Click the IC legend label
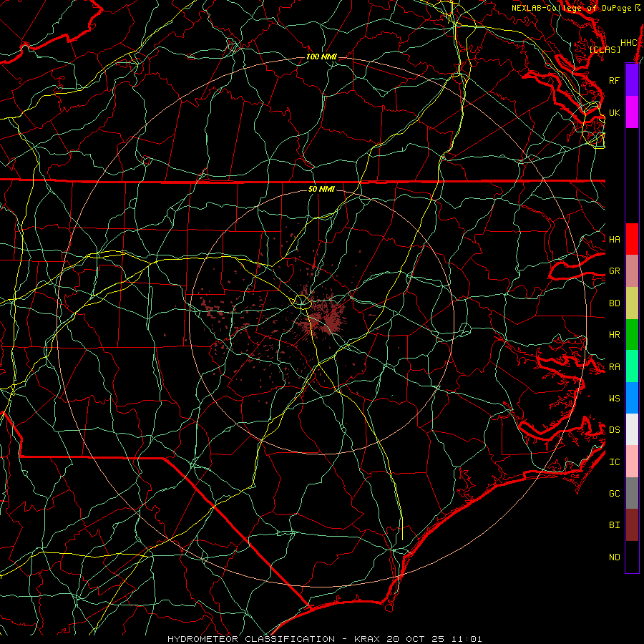Image resolution: width=644 pixels, height=644 pixels. [x=614, y=462]
